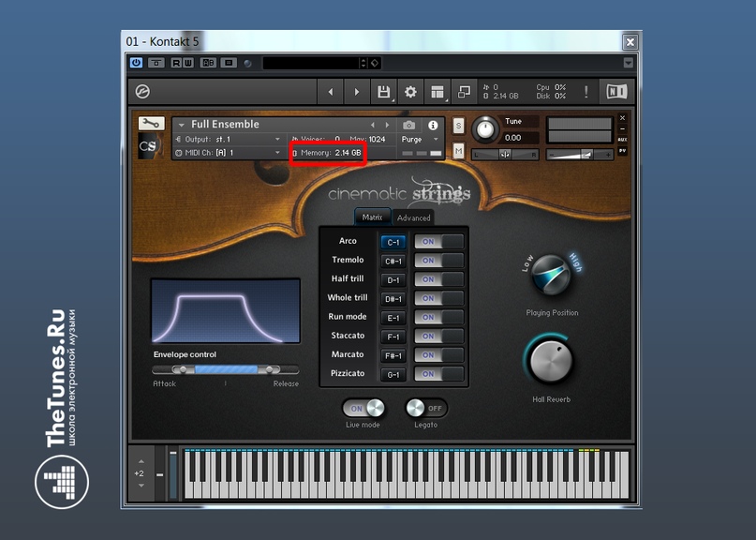Load next instrument with the header right arrow

click(x=387, y=125)
